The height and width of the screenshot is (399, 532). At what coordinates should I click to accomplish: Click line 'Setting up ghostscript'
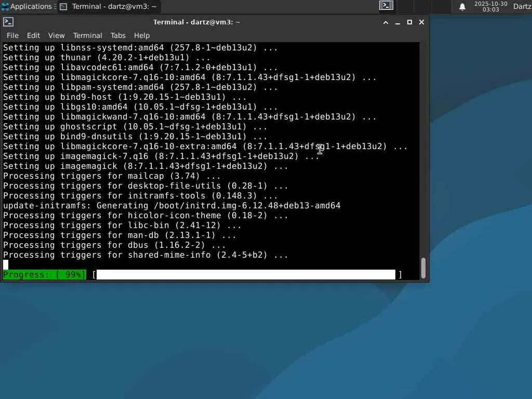click(135, 127)
